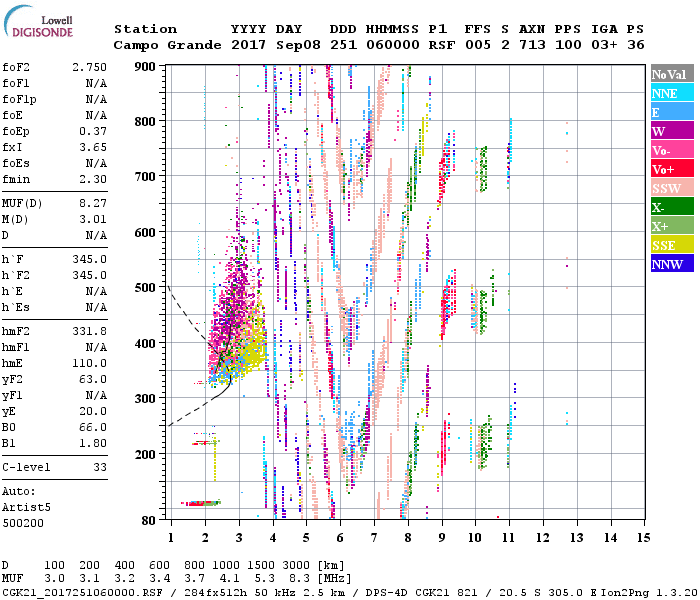Click the 500200 version number
Image resolution: width=700 pixels, height=600 pixels.
(x=23, y=523)
